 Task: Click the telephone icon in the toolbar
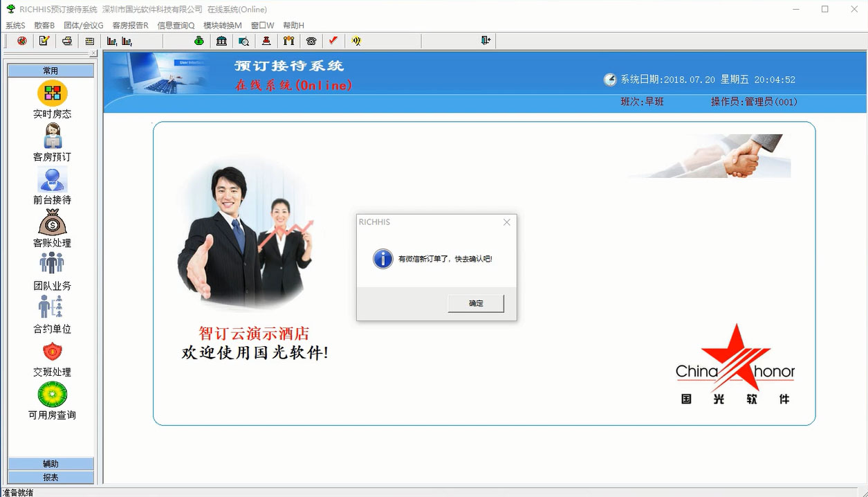pos(311,41)
